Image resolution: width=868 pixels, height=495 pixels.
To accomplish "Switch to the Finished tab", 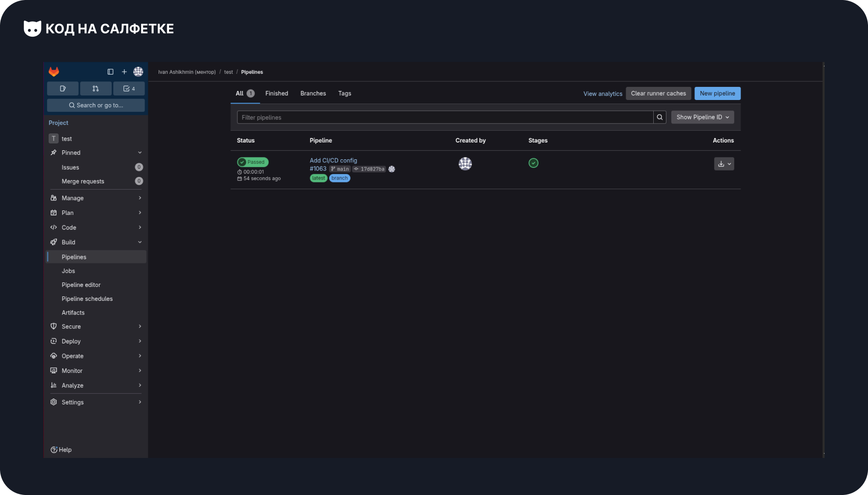I will click(x=276, y=93).
